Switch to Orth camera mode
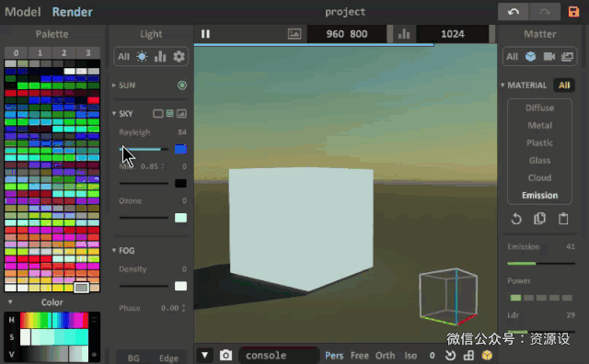Image resolution: width=589 pixels, height=364 pixels. point(385,356)
